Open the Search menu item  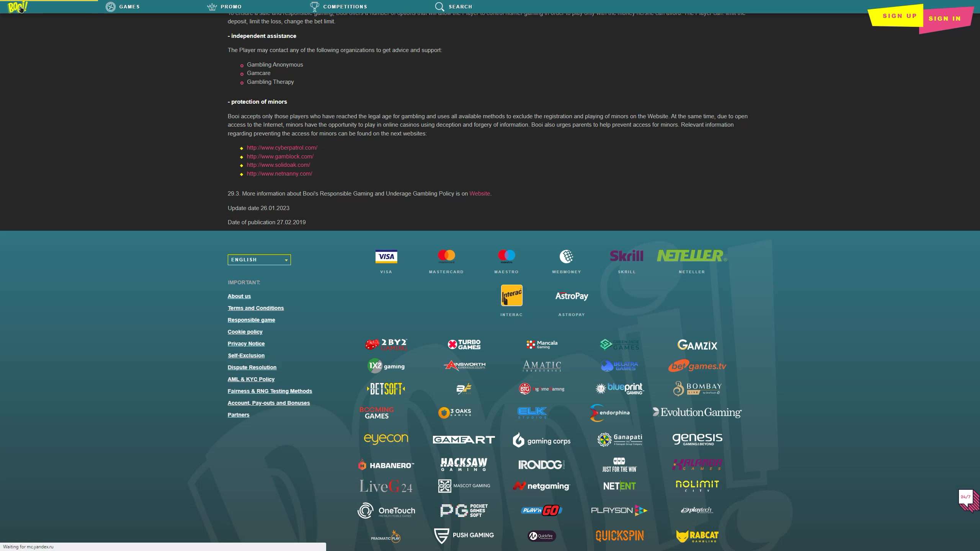click(454, 7)
